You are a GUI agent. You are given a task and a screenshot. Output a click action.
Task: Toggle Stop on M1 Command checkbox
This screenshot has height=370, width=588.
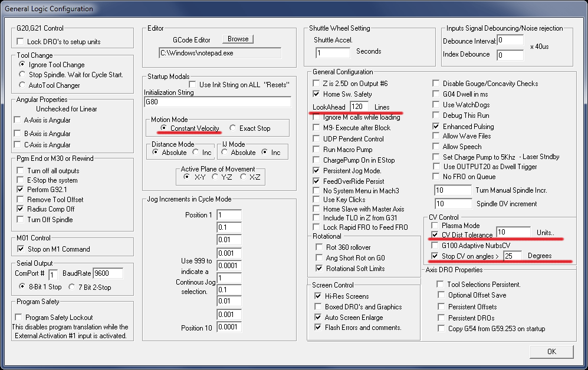point(21,249)
